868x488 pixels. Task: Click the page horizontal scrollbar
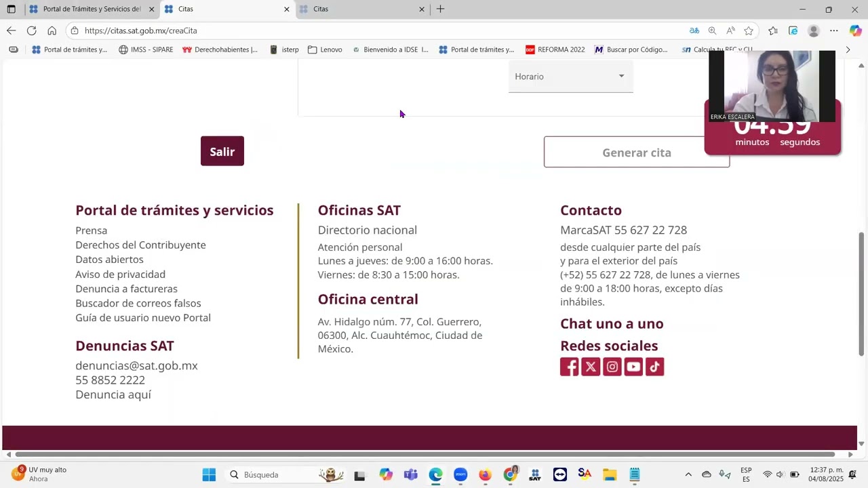tap(425, 454)
